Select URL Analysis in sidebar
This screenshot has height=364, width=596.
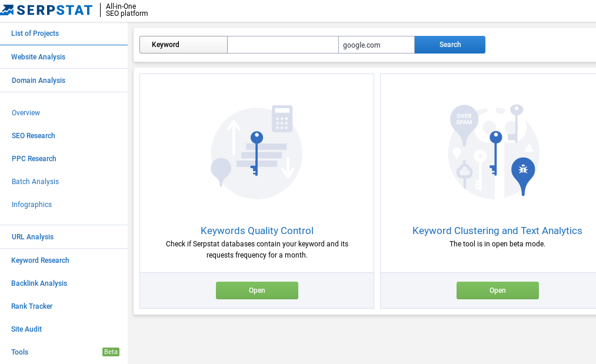tap(33, 237)
